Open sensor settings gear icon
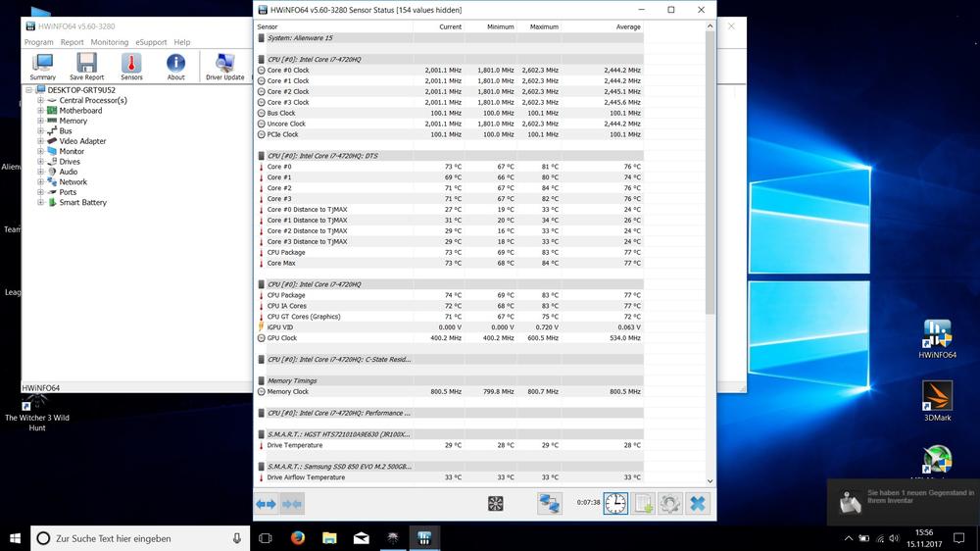This screenshot has height=551, width=980. click(670, 504)
